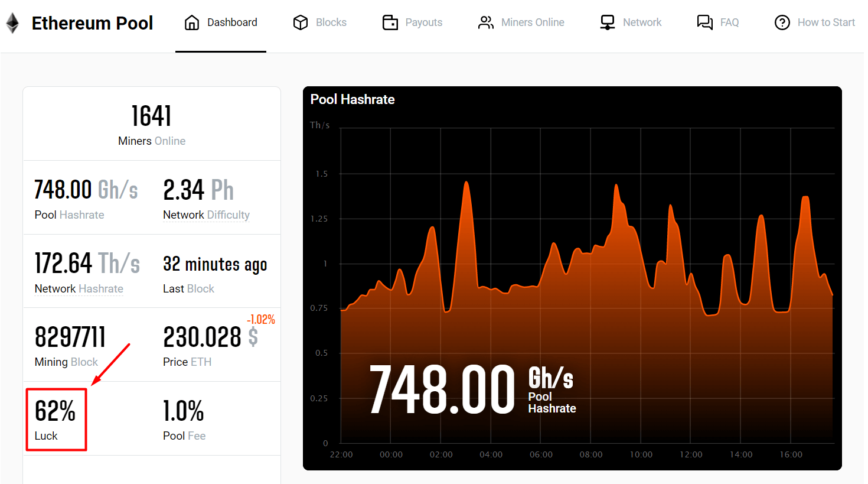The image size is (868, 484).
Task: Click the Ethereum Pool site title
Action: click(x=92, y=23)
